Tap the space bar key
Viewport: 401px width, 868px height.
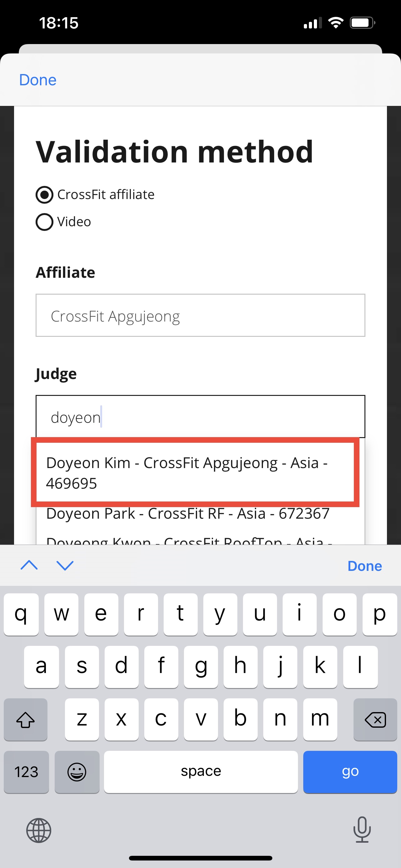tap(201, 772)
